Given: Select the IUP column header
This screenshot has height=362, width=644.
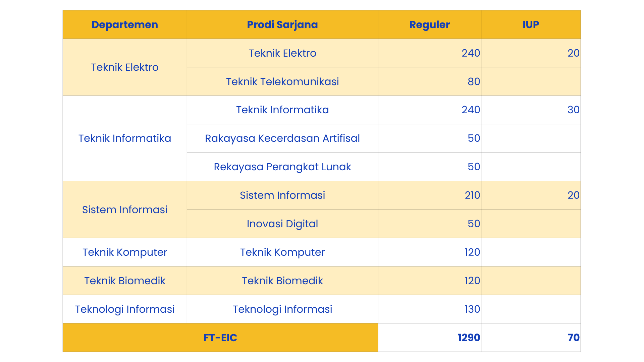Looking at the screenshot, I should coord(531,24).
